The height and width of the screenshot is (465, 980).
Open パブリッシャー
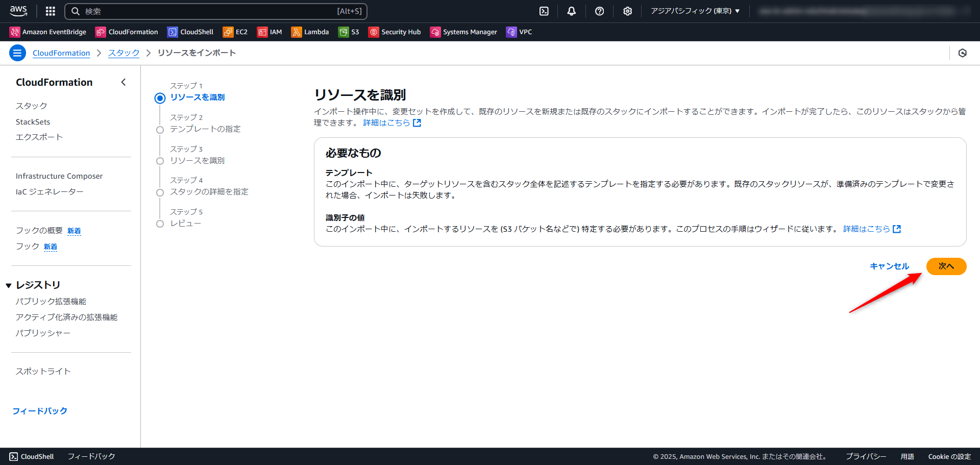tap(43, 333)
